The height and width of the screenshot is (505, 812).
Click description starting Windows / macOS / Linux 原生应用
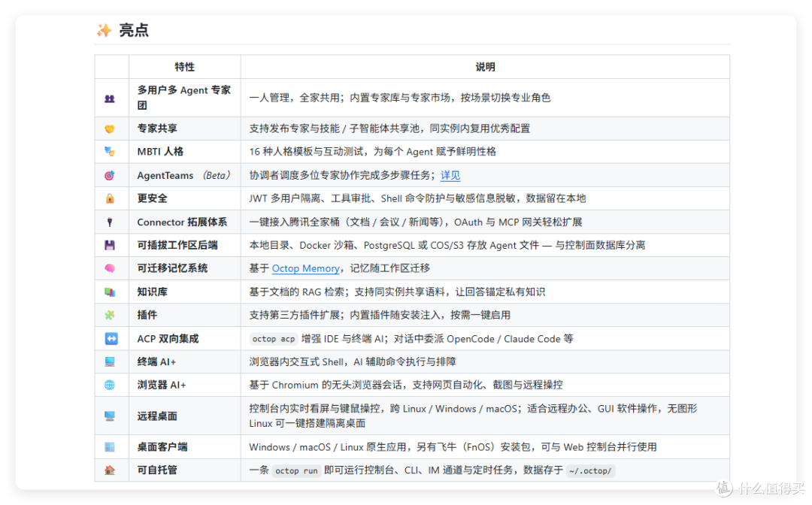click(453, 447)
